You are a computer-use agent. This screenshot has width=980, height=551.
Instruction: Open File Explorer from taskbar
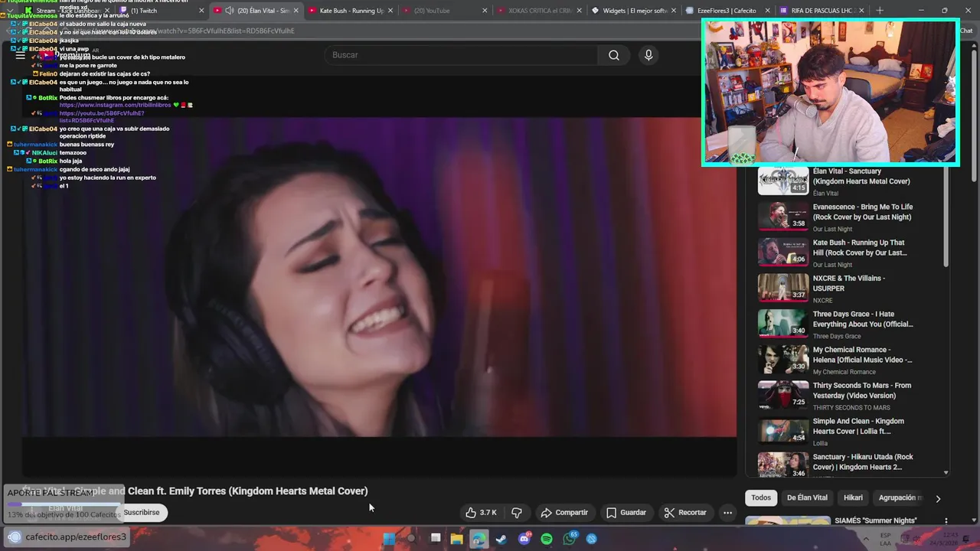tap(457, 539)
